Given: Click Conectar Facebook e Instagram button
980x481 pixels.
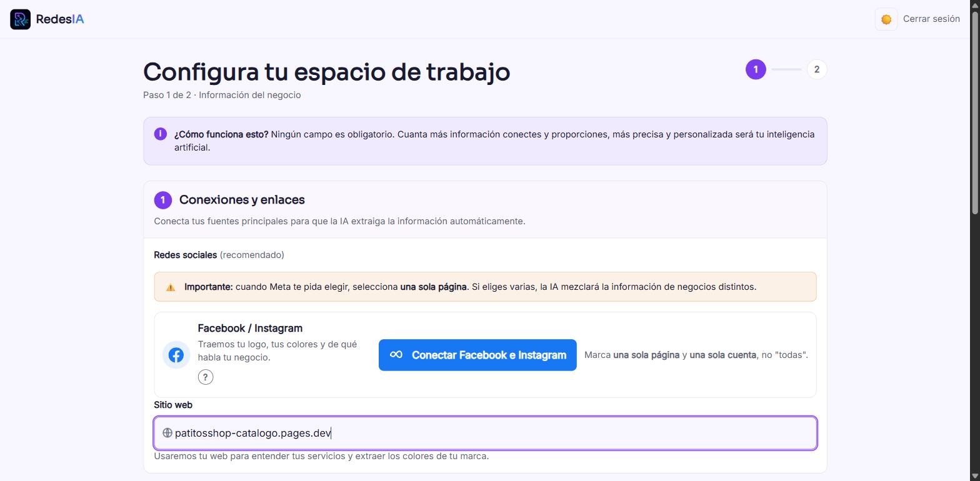Looking at the screenshot, I should pyautogui.click(x=477, y=355).
